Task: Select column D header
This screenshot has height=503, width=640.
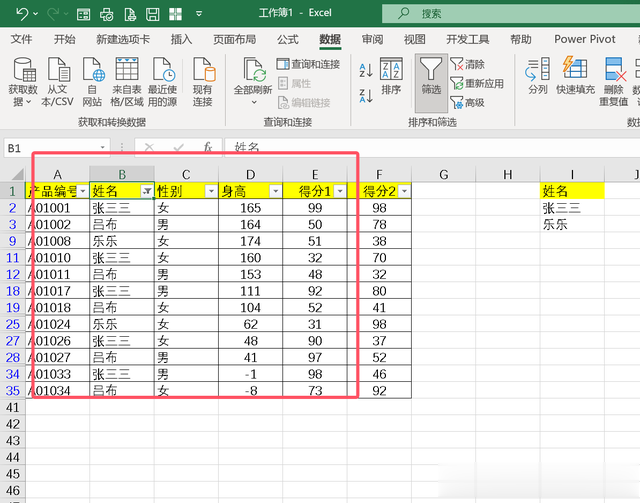Action: [251, 175]
